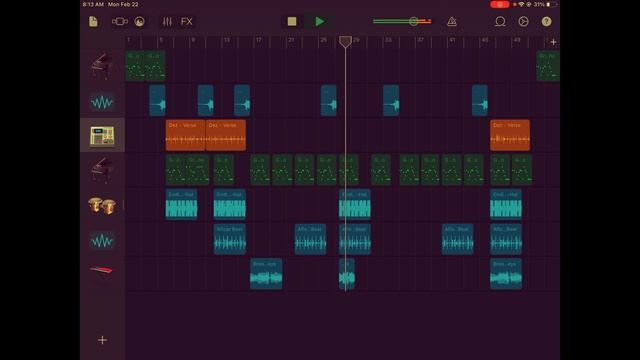The image size is (640, 360).
Task: Select first green region on top piano track
Action: pyautogui.click(x=135, y=66)
